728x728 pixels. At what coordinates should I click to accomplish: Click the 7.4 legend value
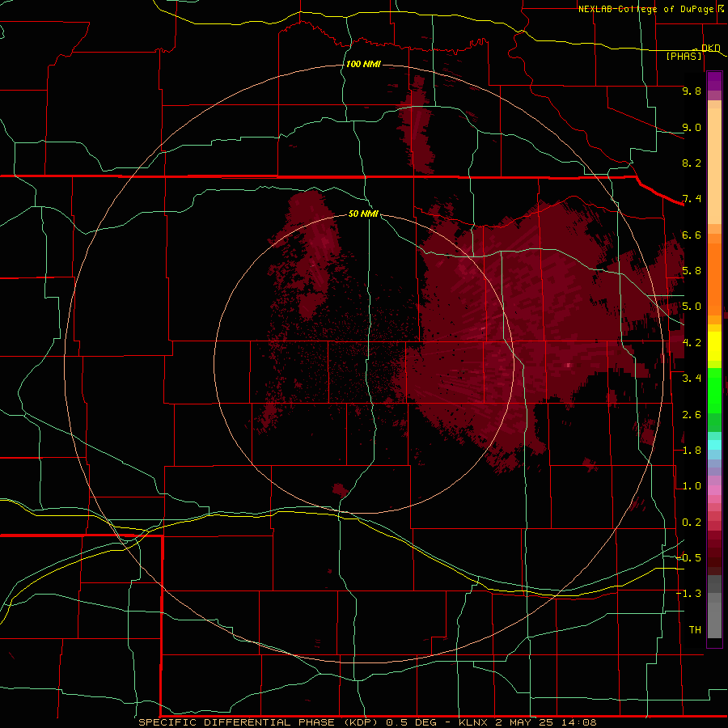coord(692,199)
